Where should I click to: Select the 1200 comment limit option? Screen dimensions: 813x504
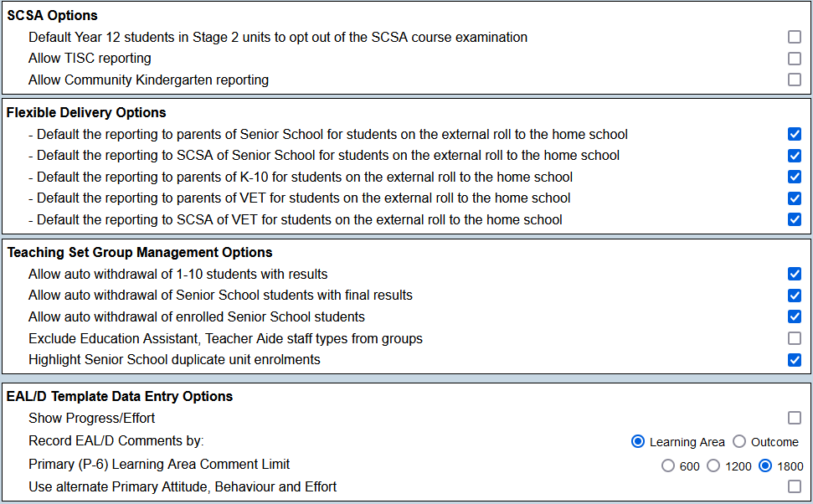714,466
